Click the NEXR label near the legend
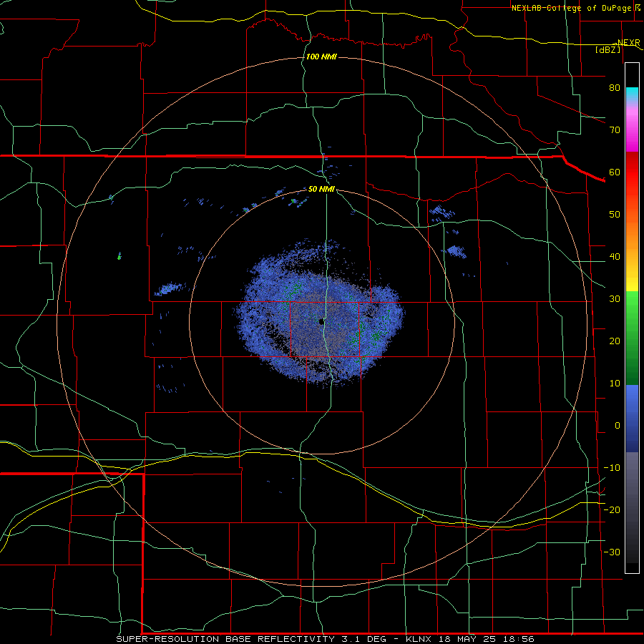The width and height of the screenshot is (644, 644). (x=628, y=42)
